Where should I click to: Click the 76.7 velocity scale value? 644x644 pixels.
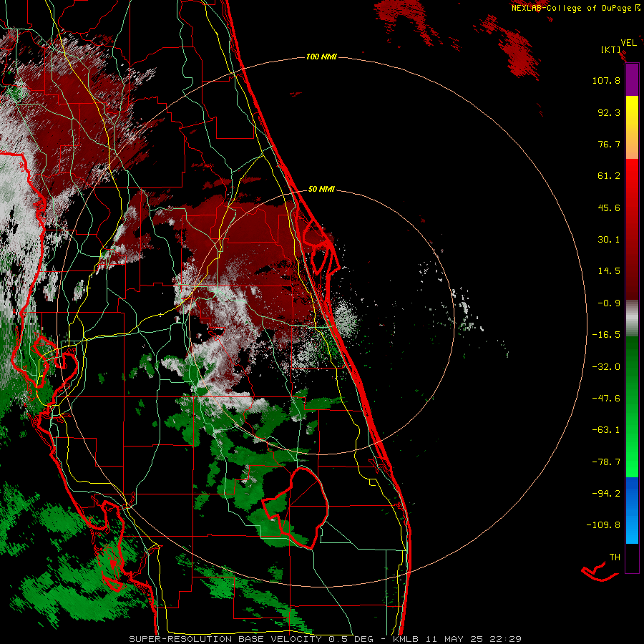(609, 144)
